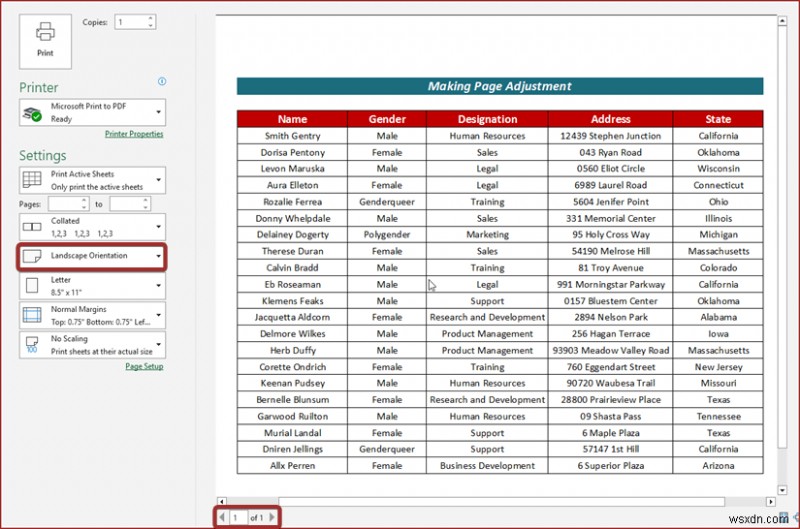Increase the Pages from value with the up arrow
The width and height of the screenshot is (800, 529).
click(x=85, y=200)
